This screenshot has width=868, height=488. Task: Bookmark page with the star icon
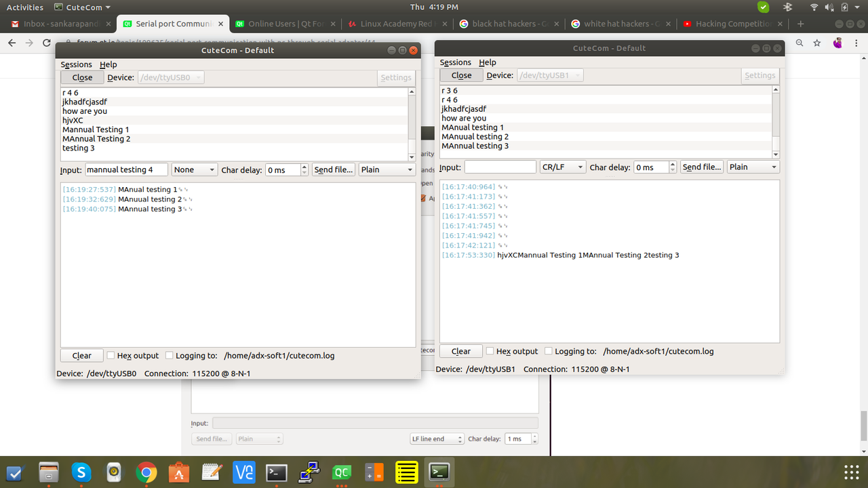tap(817, 43)
